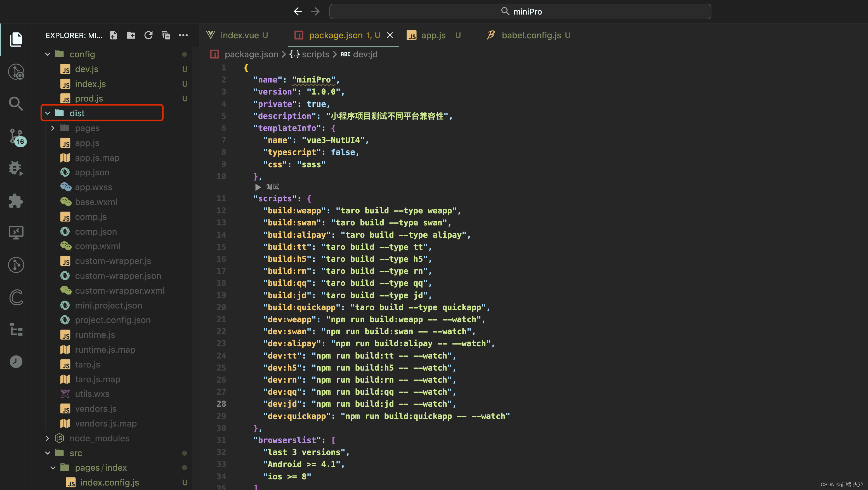The image size is (868, 490).
Task: Navigate back with the left arrow
Action: click(x=298, y=11)
